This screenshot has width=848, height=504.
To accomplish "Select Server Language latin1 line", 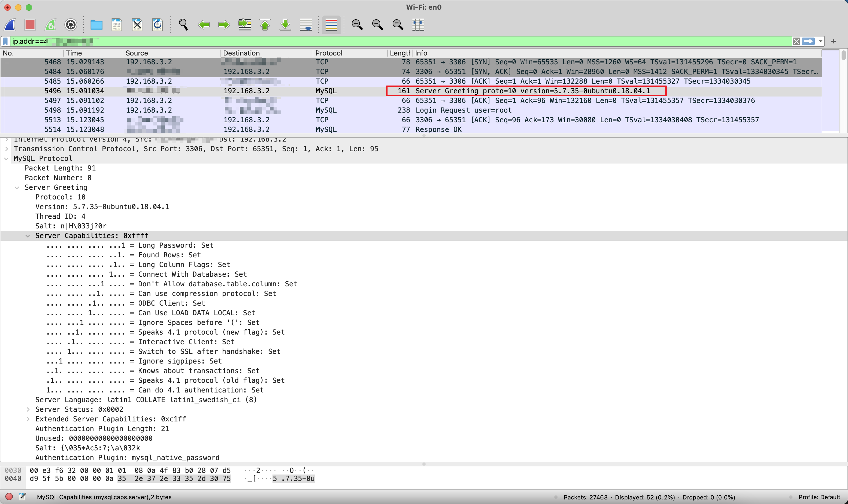I will (x=146, y=400).
